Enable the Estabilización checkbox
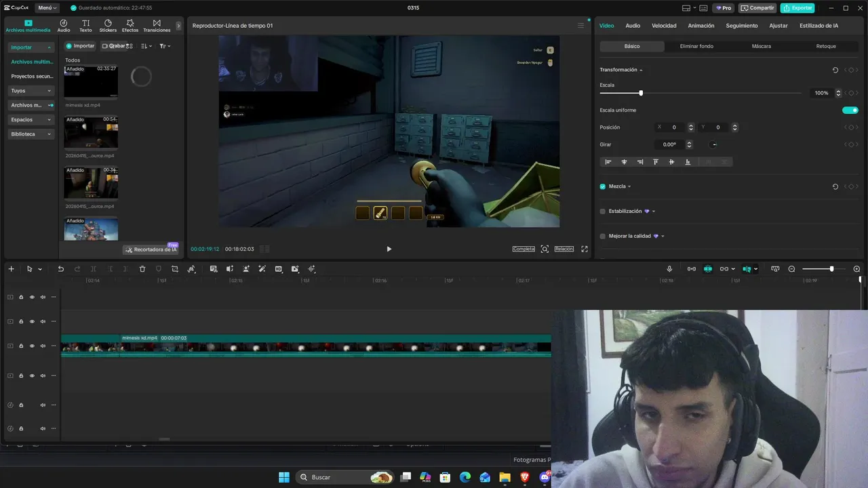Image resolution: width=868 pixels, height=488 pixels. [x=602, y=211]
